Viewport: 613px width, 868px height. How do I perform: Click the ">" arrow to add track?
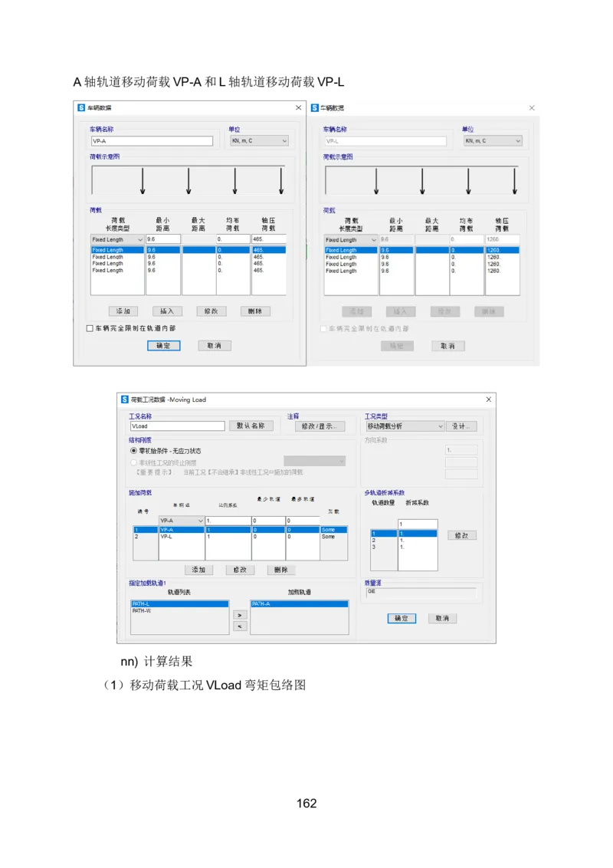240,615
